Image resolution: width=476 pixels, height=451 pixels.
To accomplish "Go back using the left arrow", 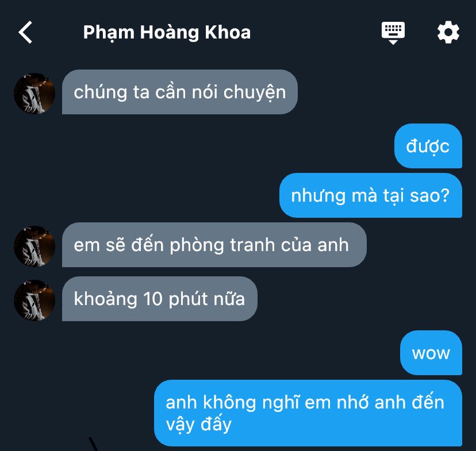I will point(25,32).
